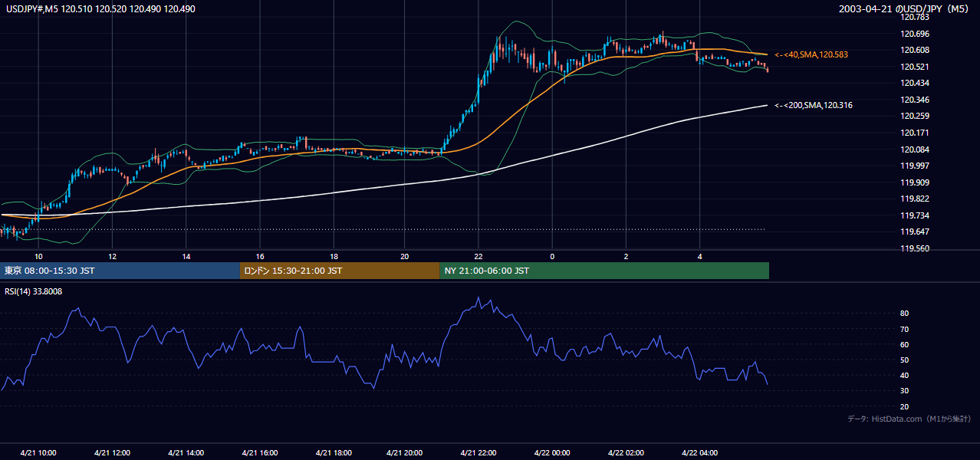The image size is (980, 460).
Task: Click hour tick 14 under price chart
Action: tap(186, 256)
